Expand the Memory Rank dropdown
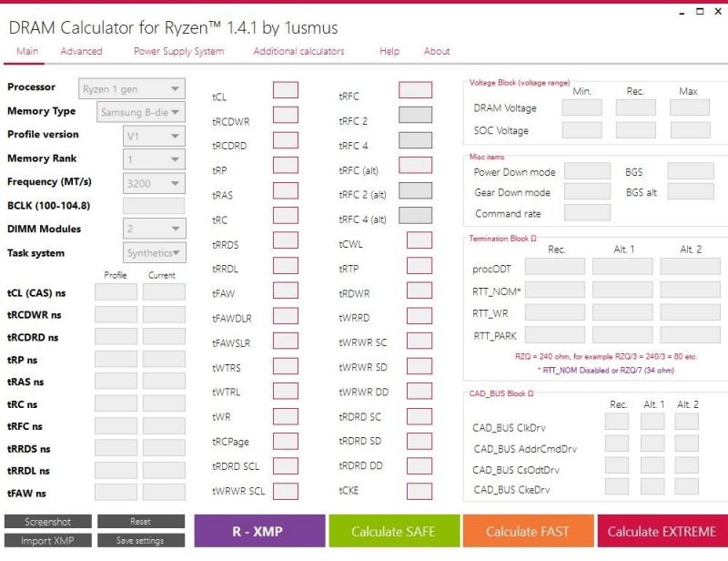This screenshot has height=561, width=728. coord(154,159)
